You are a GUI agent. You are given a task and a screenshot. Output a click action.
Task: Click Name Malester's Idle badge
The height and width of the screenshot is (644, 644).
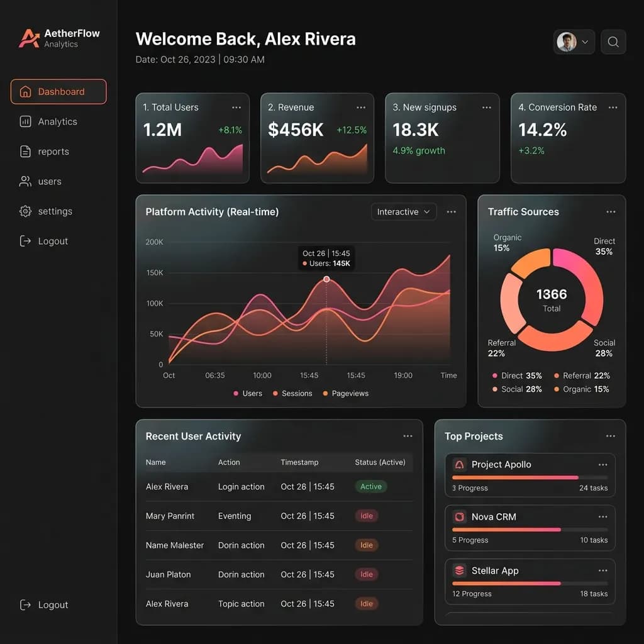click(367, 545)
